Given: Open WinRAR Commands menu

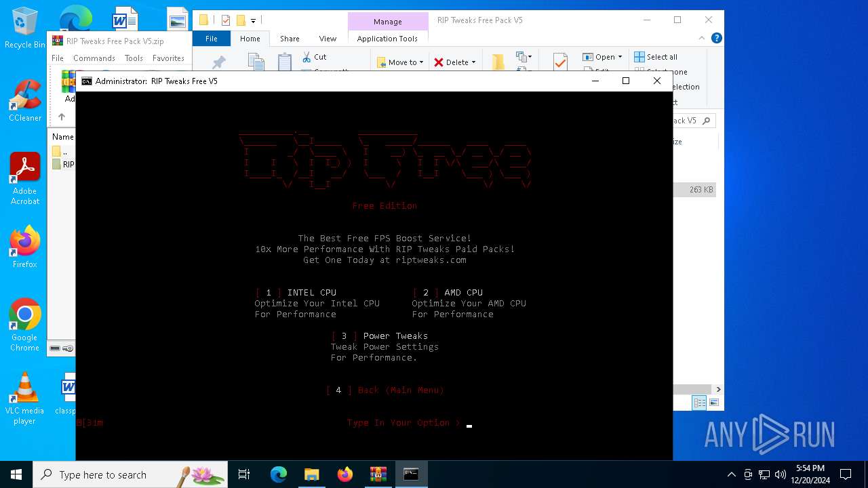Looking at the screenshot, I should [94, 58].
